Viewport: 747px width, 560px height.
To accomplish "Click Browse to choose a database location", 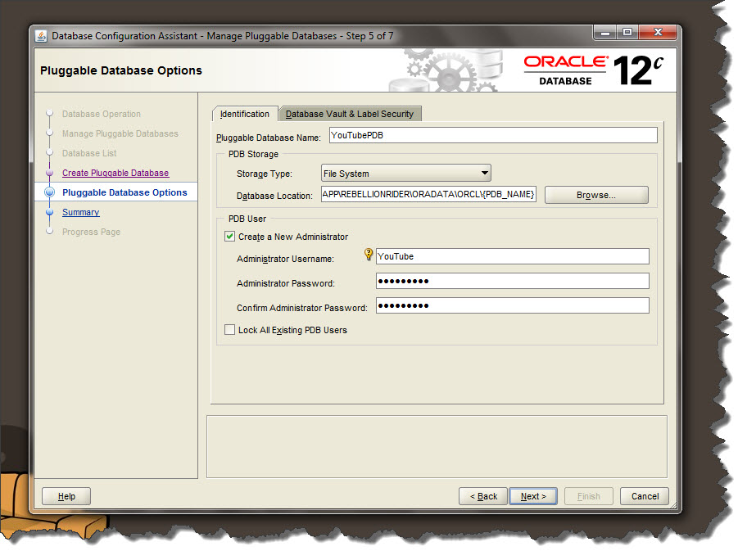I will (596, 195).
